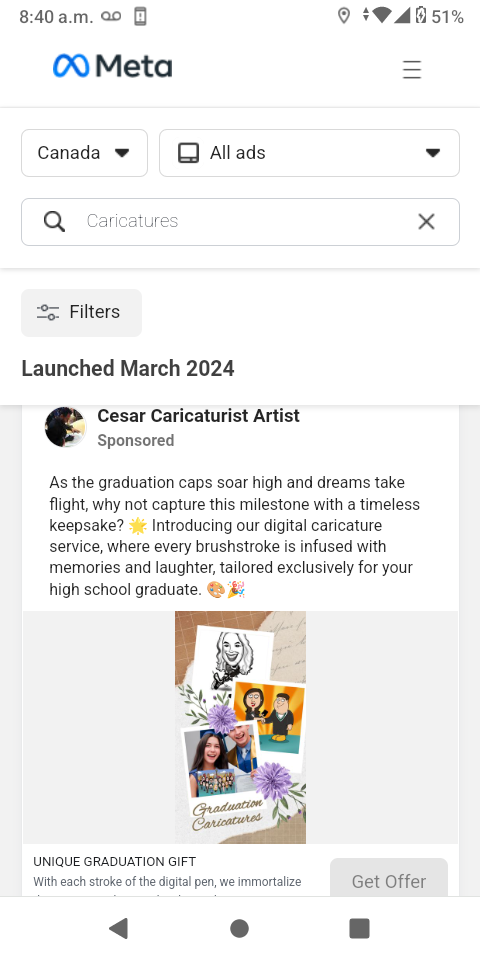This screenshot has width=480, height=960.
Task: Click the All ads dropdown arrow
Action: 433,153
